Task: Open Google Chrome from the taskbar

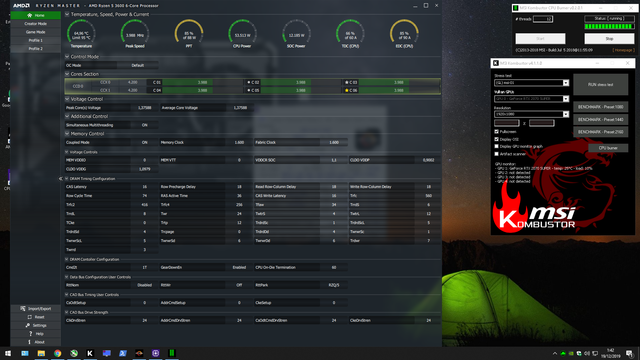Action: (58, 353)
